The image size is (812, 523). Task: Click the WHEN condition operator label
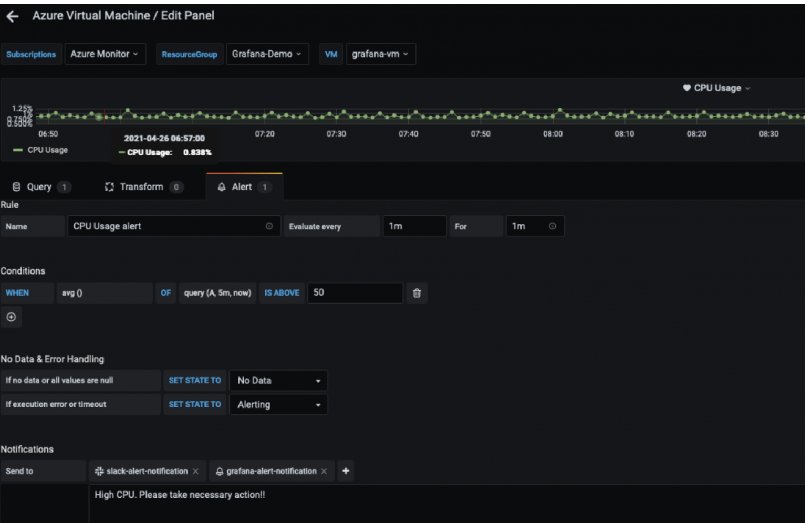(27, 293)
